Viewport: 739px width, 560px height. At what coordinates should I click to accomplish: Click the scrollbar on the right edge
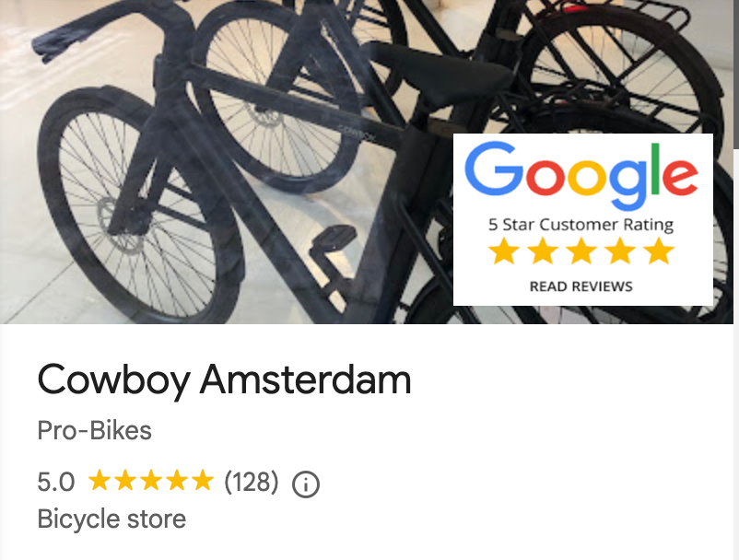(736, 76)
